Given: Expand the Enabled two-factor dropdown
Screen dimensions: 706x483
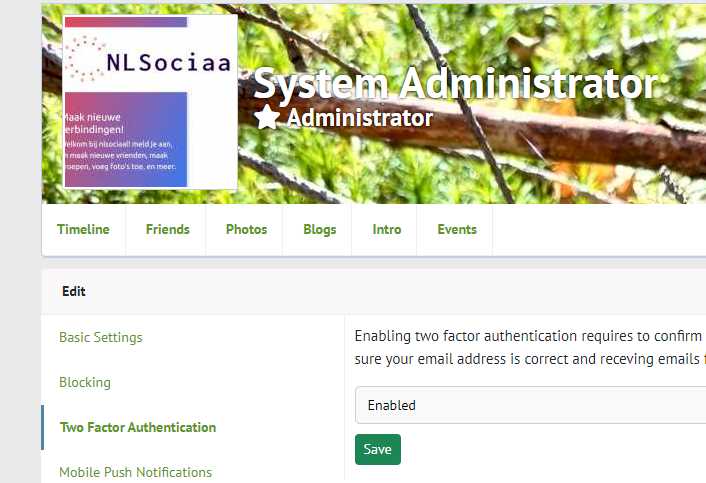Looking at the screenshot, I should tap(530, 405).
